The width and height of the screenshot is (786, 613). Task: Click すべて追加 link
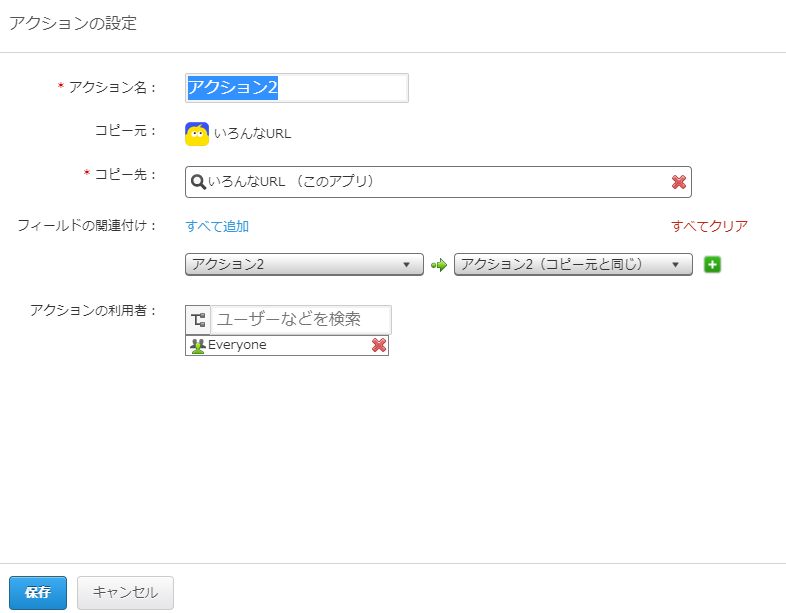tap(217, 226)
